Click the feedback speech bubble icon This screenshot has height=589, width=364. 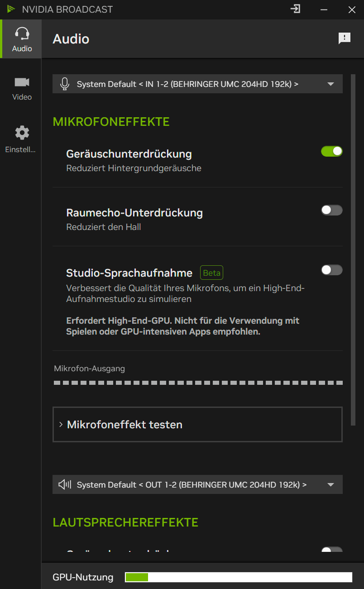click(345, 38)
